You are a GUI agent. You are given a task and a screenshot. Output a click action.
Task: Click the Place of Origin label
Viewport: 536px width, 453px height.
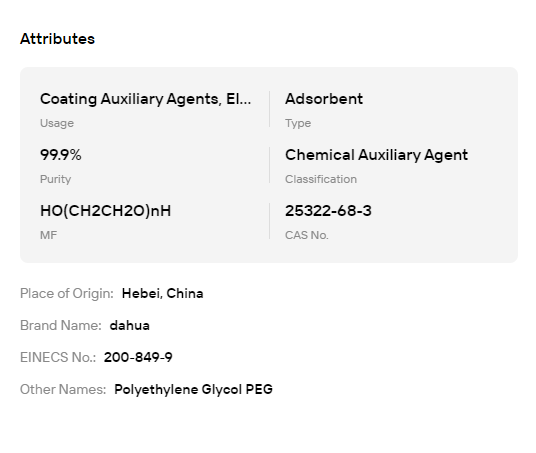tap(67, 294)
